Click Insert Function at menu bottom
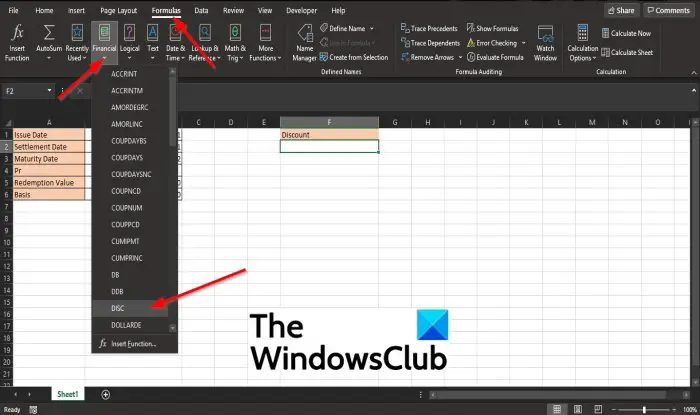The height and width of the screenshot is (415, 700). coord(134,344)
